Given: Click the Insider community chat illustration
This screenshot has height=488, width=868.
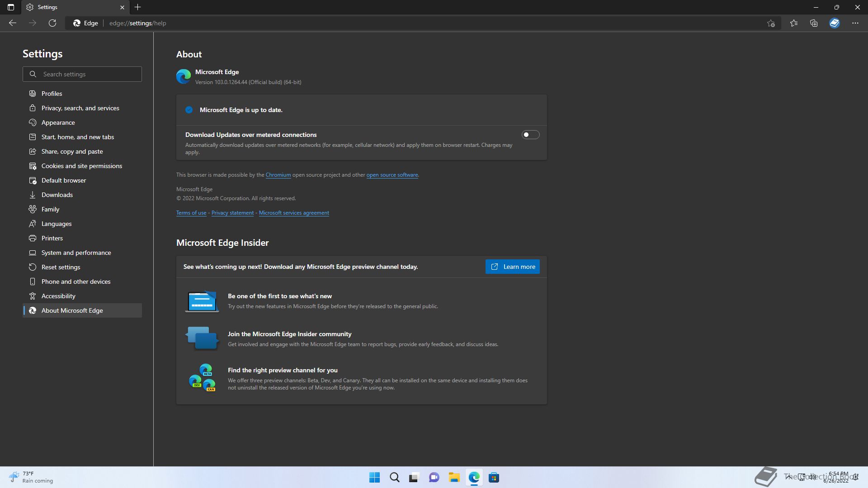Looking at the screenshot, I should [x=202, y=338].
